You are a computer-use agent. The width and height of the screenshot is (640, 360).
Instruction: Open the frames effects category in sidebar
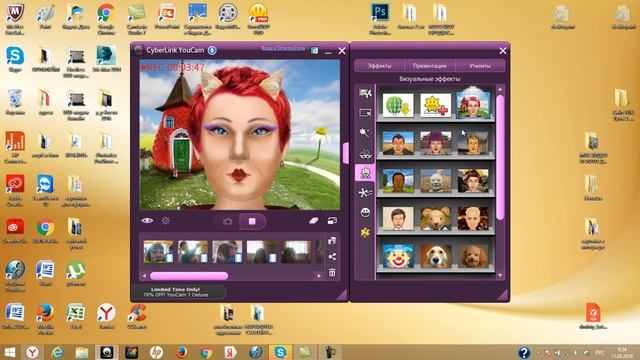[x=365, y=113]
